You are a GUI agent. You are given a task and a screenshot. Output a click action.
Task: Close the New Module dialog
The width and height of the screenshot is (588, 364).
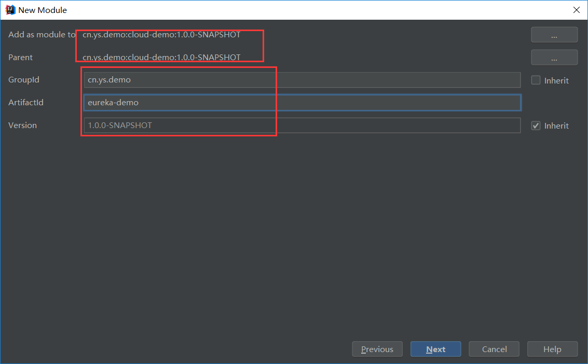click(x=577, y=10)
